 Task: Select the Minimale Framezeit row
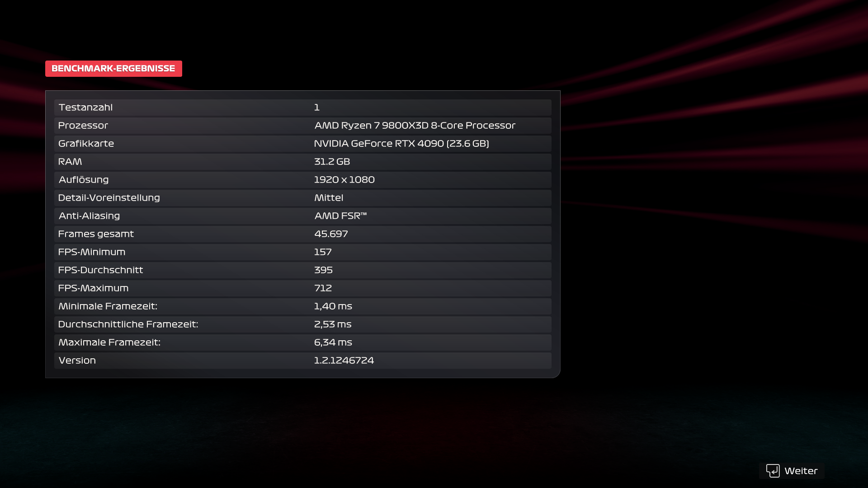(x=302, y=306)
